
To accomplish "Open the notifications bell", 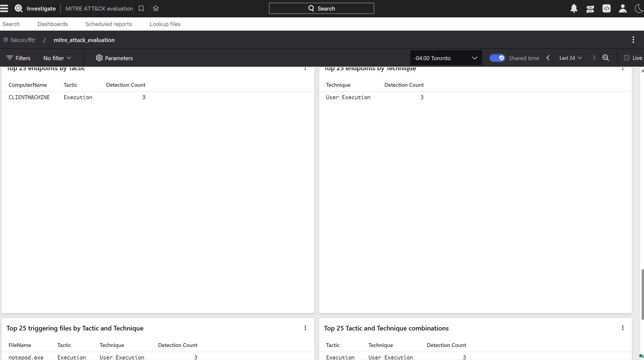I will [574, 8].
